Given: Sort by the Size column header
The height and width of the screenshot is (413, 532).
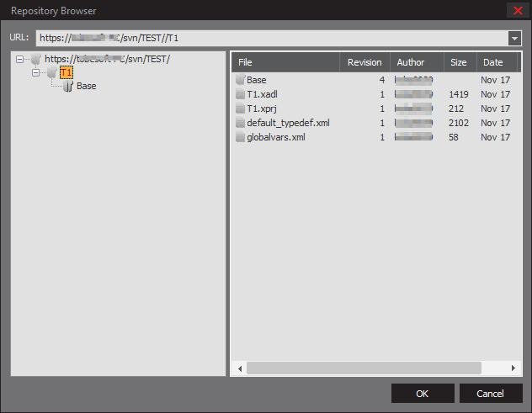Looking at the screenshot, I should pyautogui.click(x=459, y=62).
